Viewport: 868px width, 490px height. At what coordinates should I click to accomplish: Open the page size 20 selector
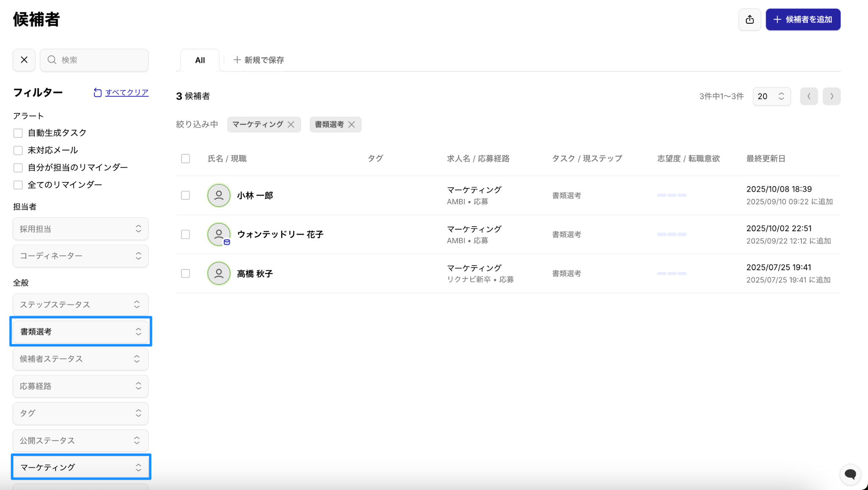pyautogui.click(x=771, y=96)
